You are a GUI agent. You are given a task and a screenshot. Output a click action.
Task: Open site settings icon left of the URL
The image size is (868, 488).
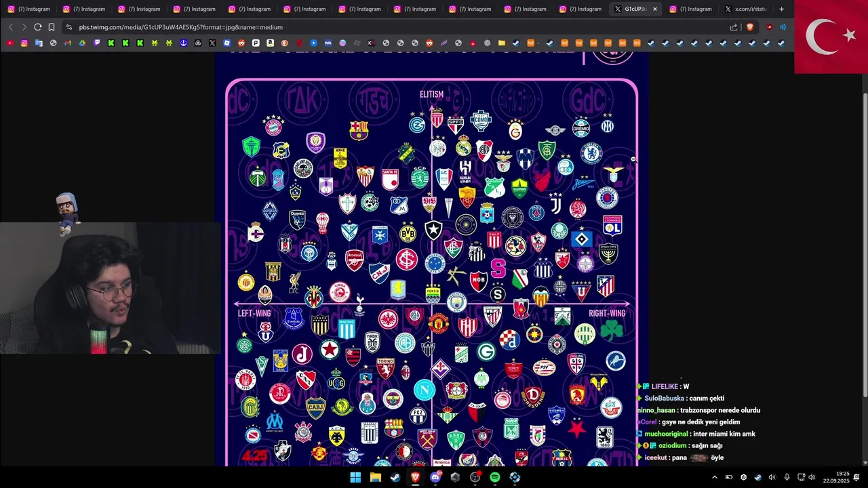(x=68, y=27)
